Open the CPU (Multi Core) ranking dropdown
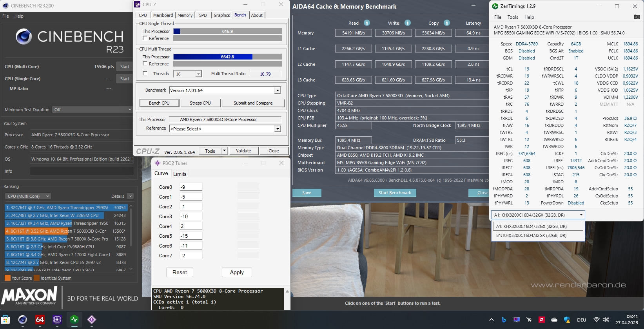Viewport: 644px width, 329px height. (28, 196)
